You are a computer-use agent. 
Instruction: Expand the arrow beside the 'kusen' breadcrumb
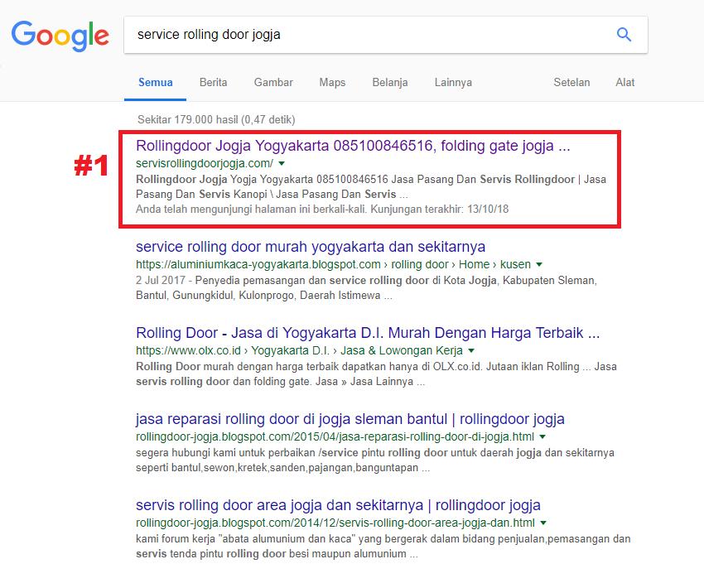[539, 264]
